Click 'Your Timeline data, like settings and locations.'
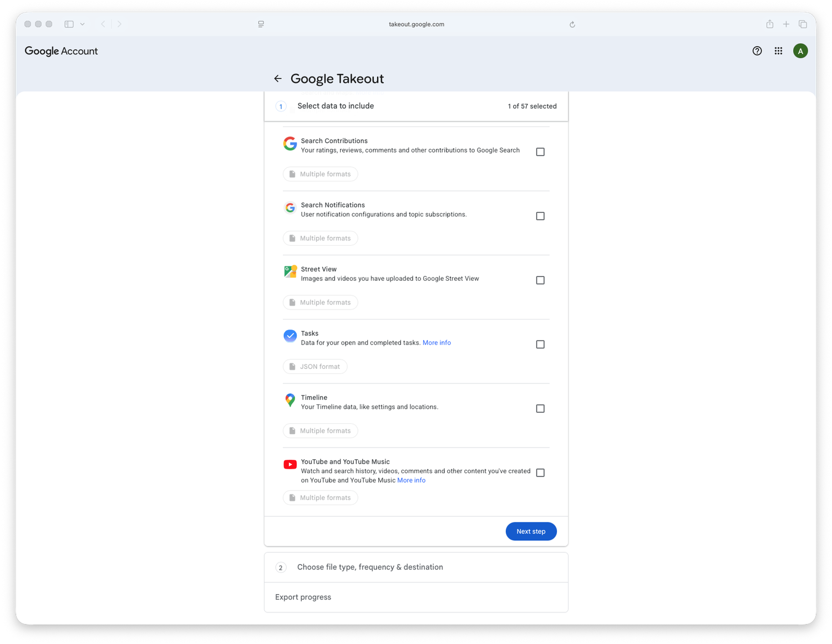 tap(369, 407)
